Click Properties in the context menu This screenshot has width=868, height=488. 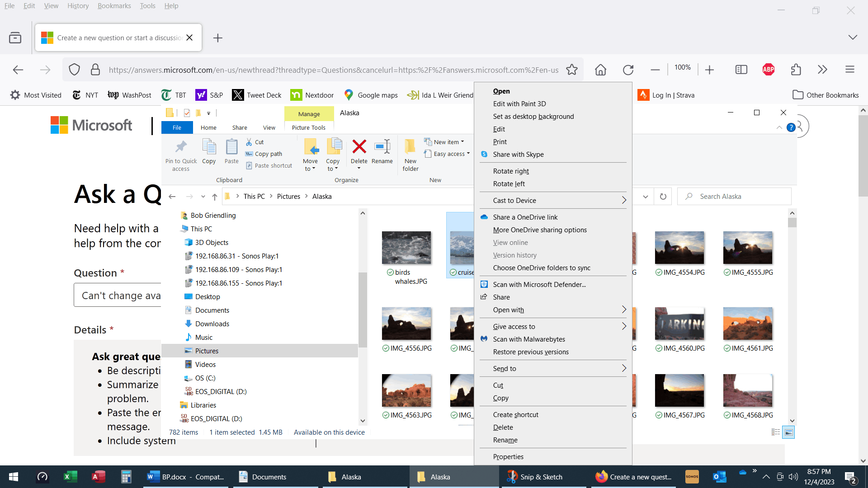click(x=508, y=457)
